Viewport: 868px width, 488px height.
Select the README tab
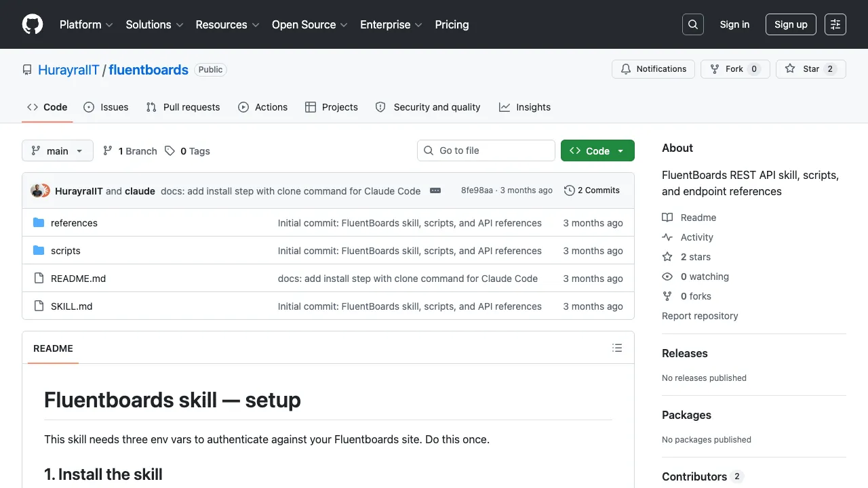point(53,348)
